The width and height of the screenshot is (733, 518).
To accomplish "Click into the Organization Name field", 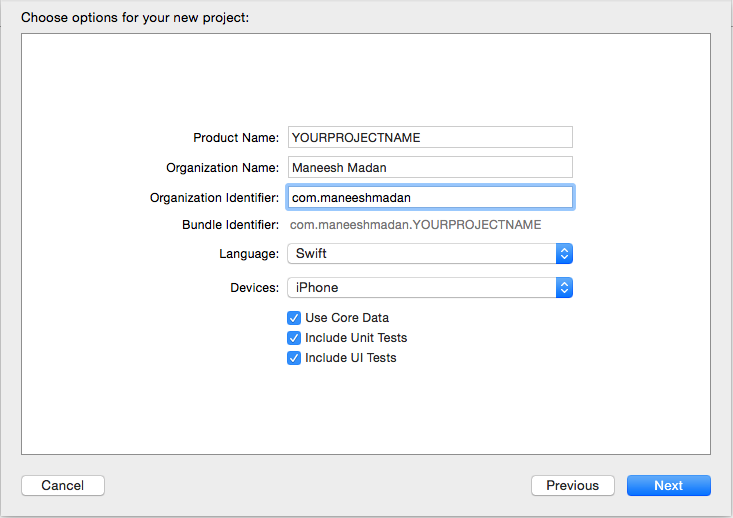I will 430,167.
